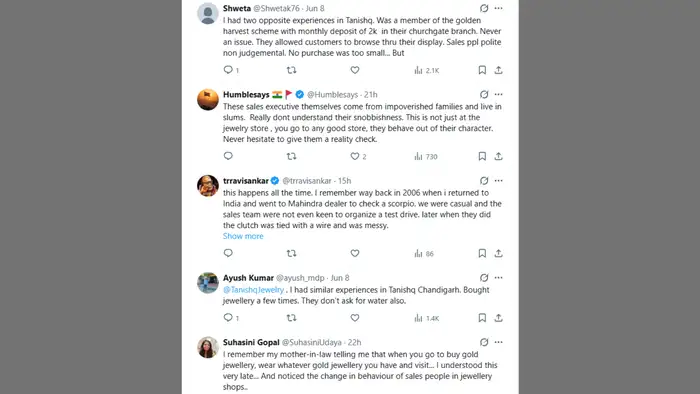View analytics on Shweta's 2.1K views
The width and height of the screenshot is (700, 394).
427,70
